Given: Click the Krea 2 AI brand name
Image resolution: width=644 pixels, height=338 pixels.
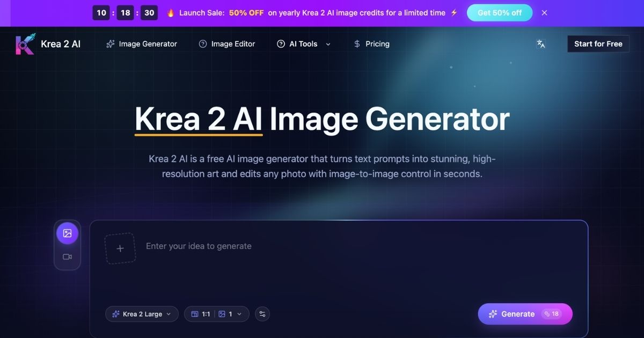Looking at the screenshot, I should pyautogui.click(x=61, y=44).
